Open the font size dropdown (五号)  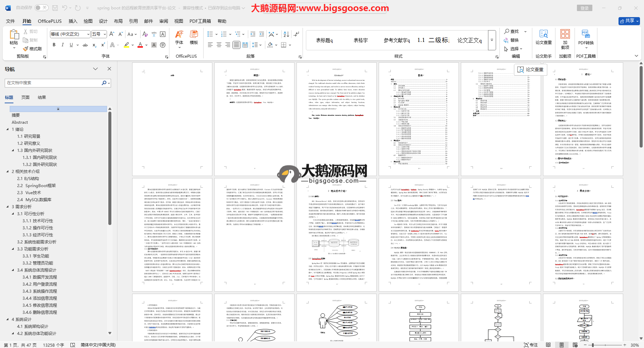click(105, 34)
